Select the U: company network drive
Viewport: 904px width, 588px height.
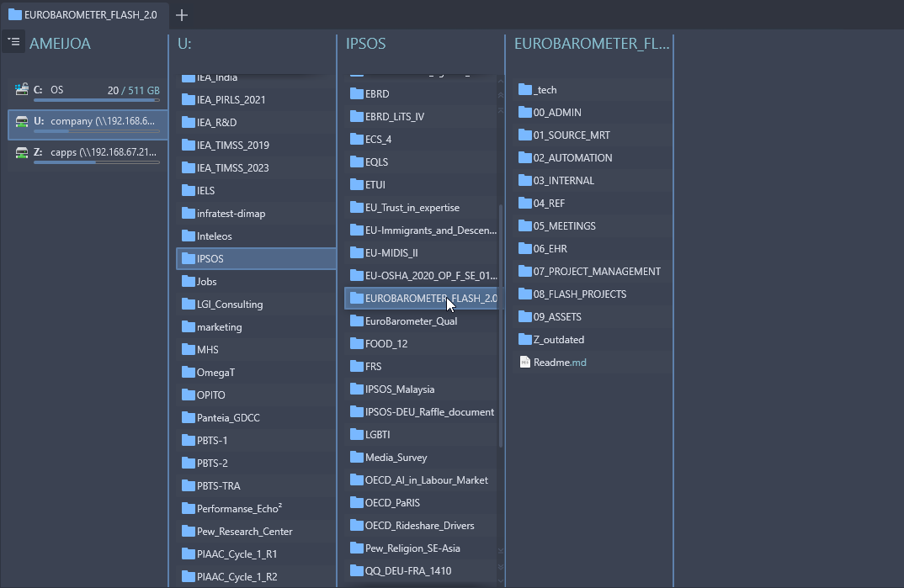coord(88,124)
